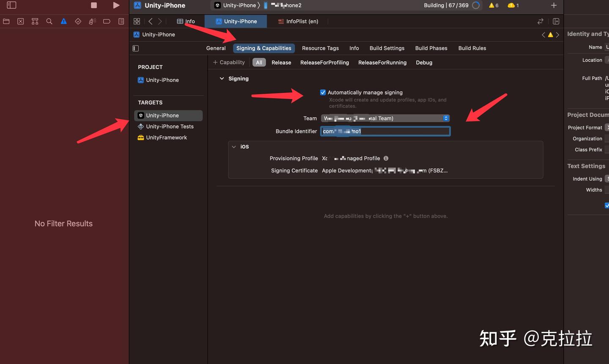This screenshot has width=609, height=364.
Task: Click the Bundle Identifier text field
Action: 385,131
